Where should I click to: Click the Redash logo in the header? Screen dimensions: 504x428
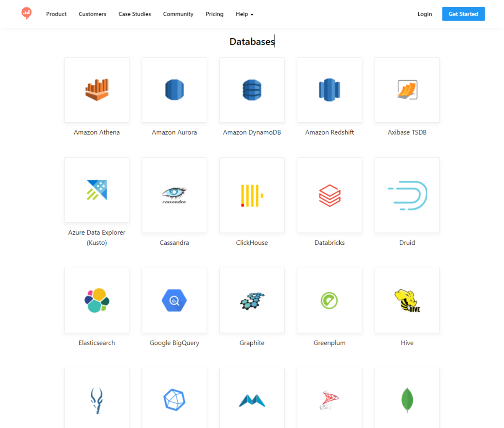coord(26,13)
